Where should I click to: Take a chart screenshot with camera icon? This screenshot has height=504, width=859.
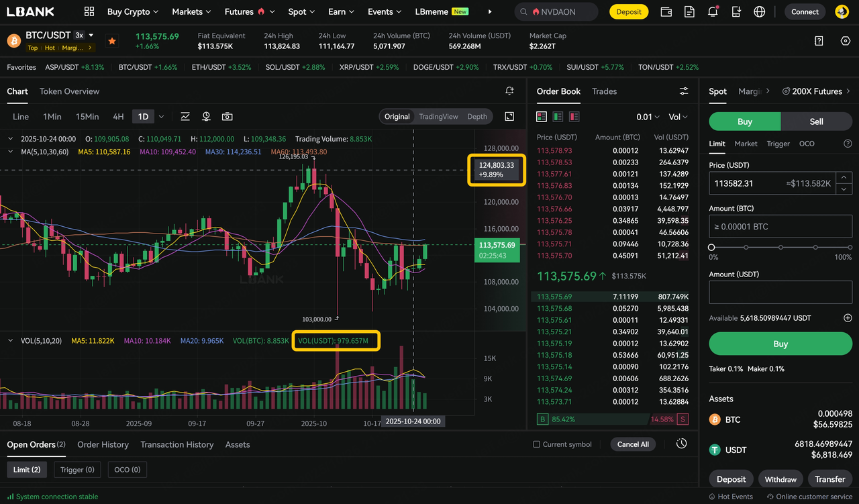tap(228, 117)
